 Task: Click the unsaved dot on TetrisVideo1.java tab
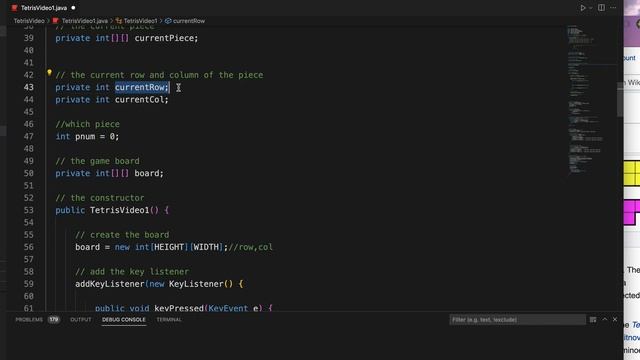click(x=73, y=8)
